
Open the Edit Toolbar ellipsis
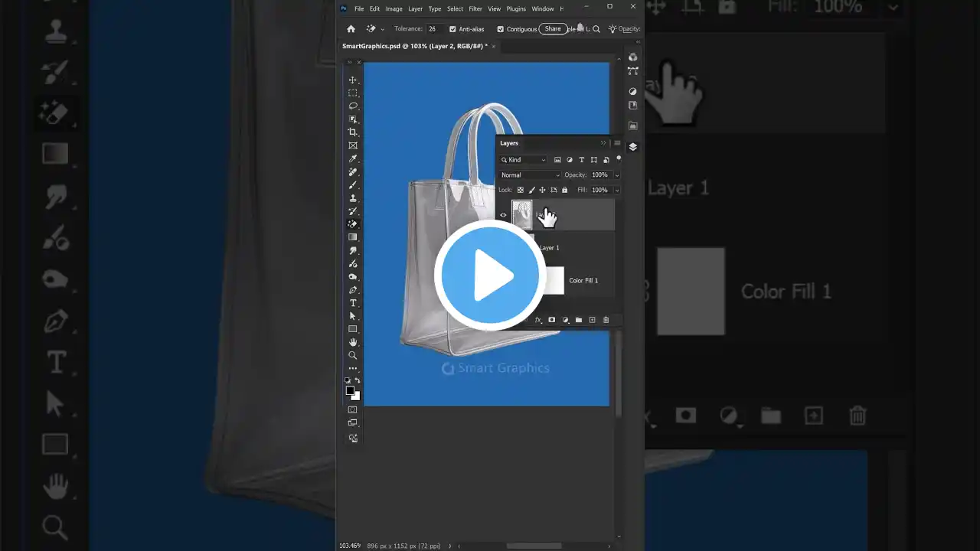click(353, 368)
